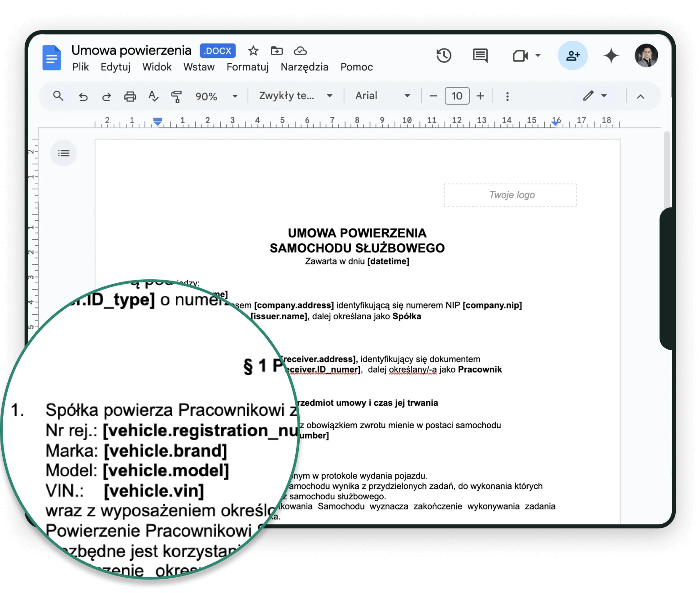The image size is (700, 593).
Task: Print the document
Action: [x=130, y=97]
